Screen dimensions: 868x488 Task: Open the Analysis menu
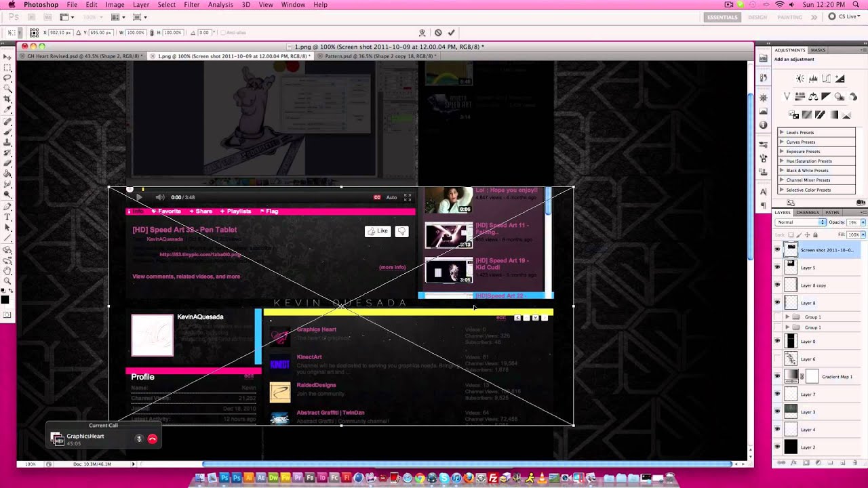220,5
